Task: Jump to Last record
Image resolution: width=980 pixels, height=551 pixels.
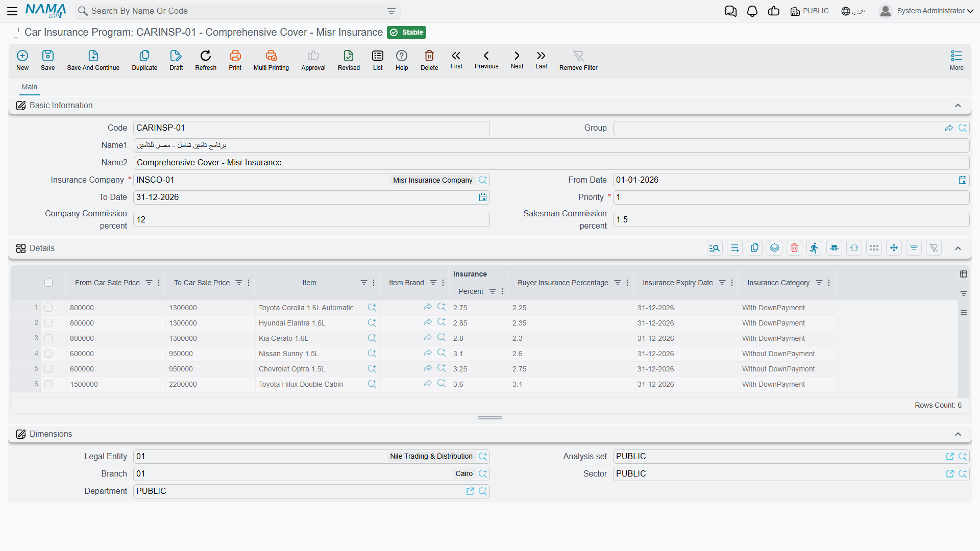Action: pos(541,60)
